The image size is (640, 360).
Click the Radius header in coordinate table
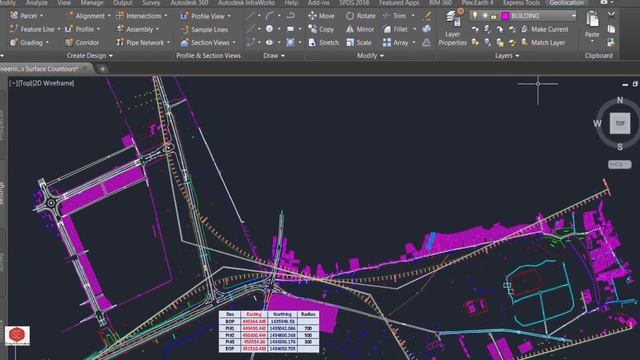[308, 314]
